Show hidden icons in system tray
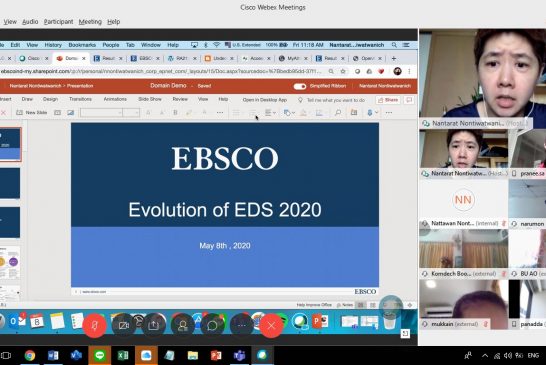Viewport: 546px width, 365px height. point(485,356)
